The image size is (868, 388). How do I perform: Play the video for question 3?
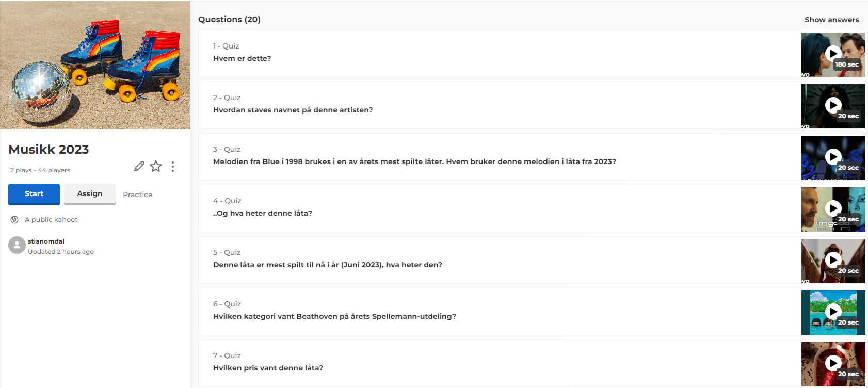coord(833,157)
